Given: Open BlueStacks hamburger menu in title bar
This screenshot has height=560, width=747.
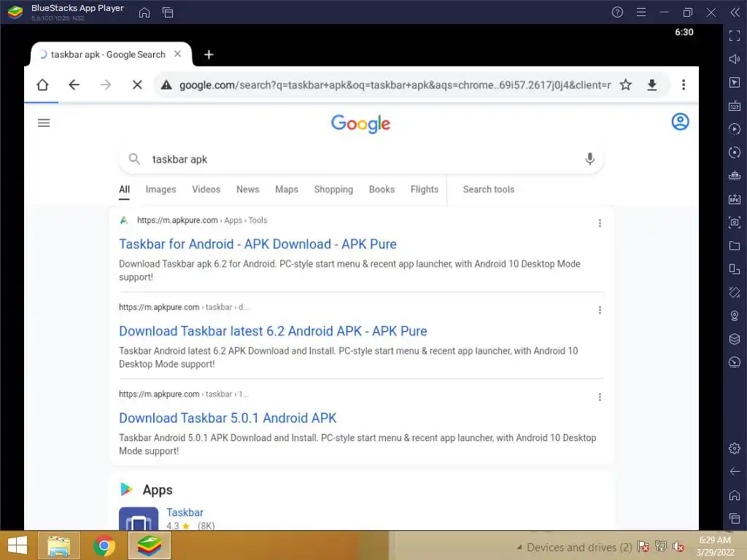Looking at the screenshot, I should click(641, 12).
